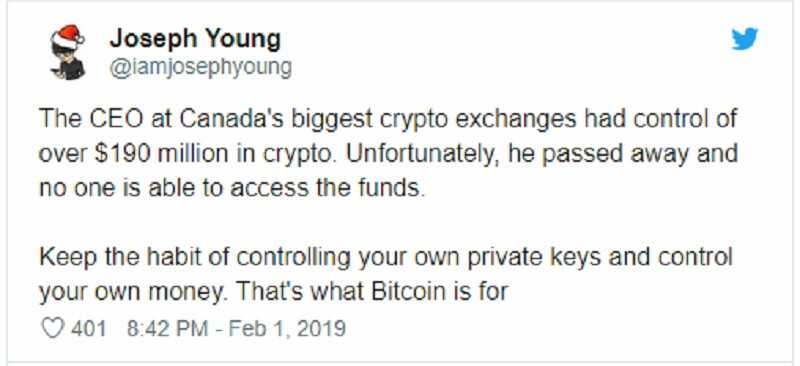The image size is (800, 366).
Task: Click the blue Twitter bird logo
Action: click(744, 39)
